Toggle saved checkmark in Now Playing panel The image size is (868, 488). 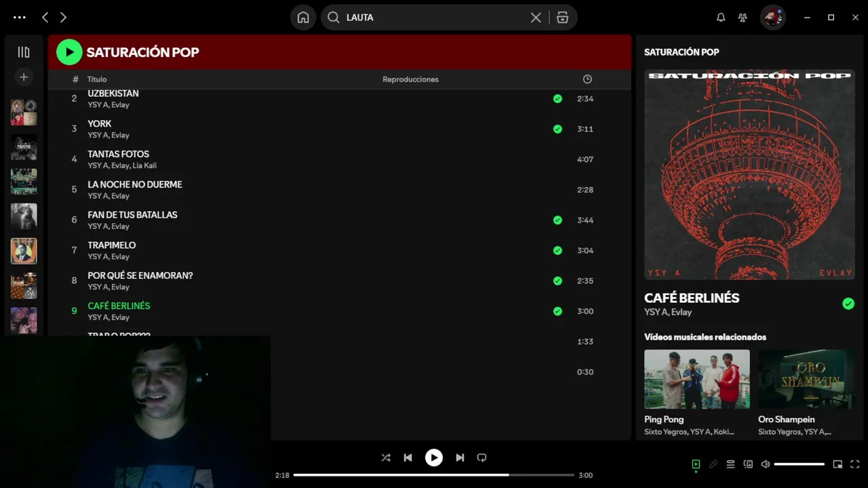[848, 304]
